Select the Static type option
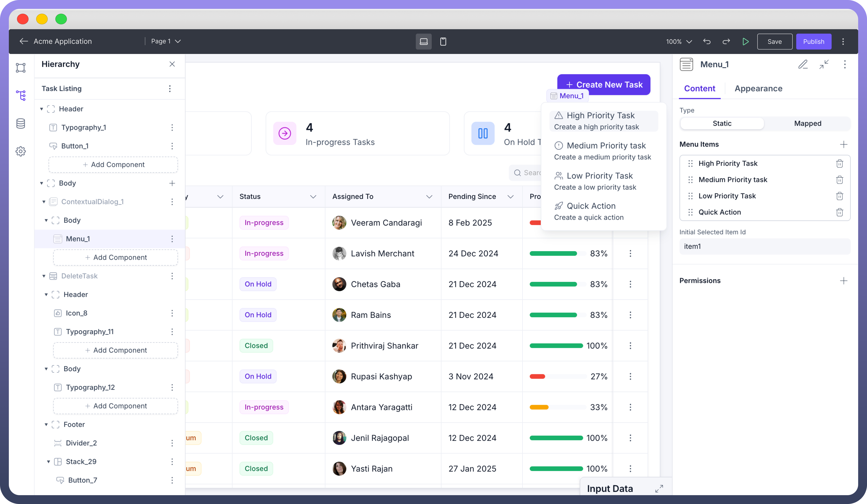The width and height of the screenshot is (867, 504). pyautogui.click(x=722, y=123)
